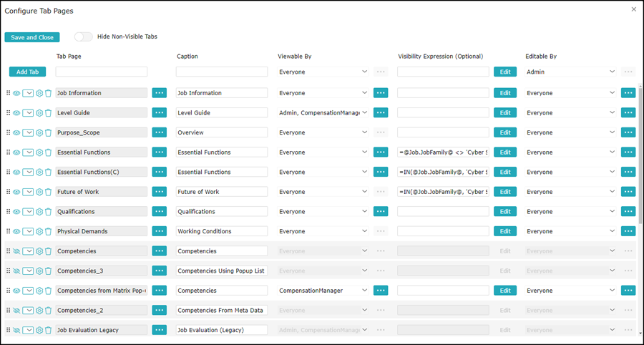The height and width of the screenshot is (345, 644).
Task: Click the settings gear for Job Information row
Action: (39, 93)
